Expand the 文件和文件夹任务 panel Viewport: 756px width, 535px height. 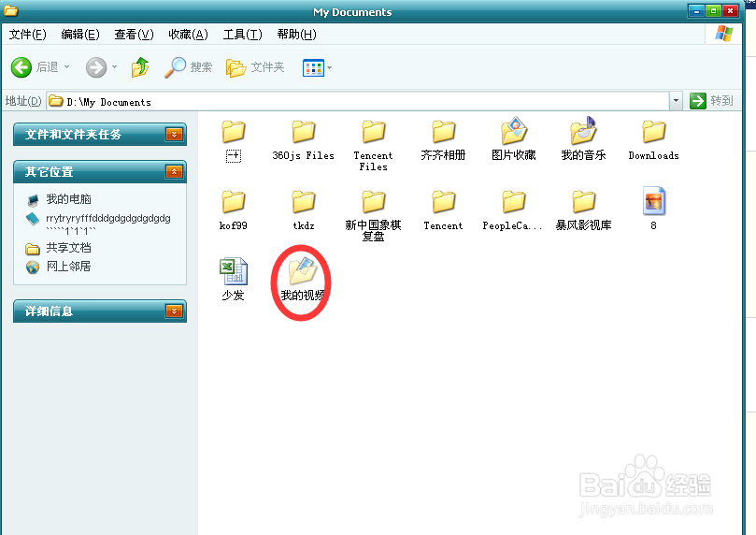174,134
